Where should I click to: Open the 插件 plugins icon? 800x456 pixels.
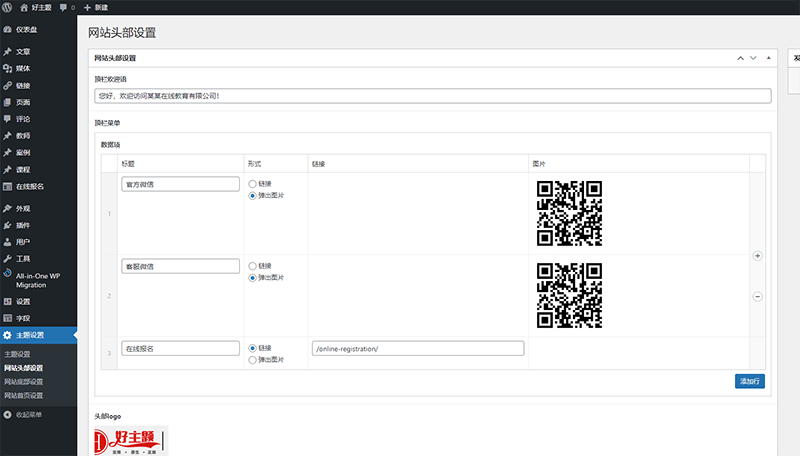7,225
